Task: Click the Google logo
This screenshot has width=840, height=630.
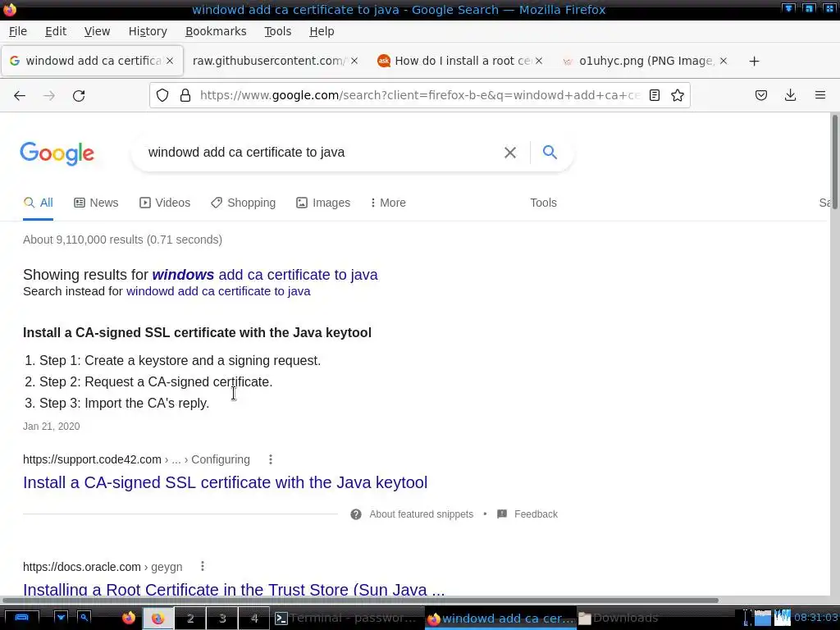Action: point(57,153)
